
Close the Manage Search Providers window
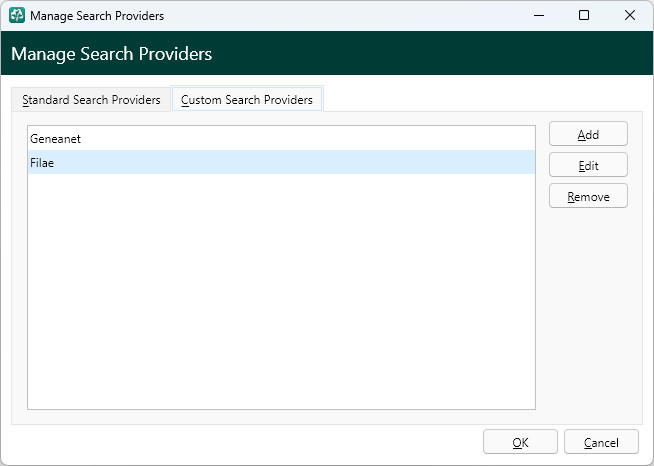[630, 15]
